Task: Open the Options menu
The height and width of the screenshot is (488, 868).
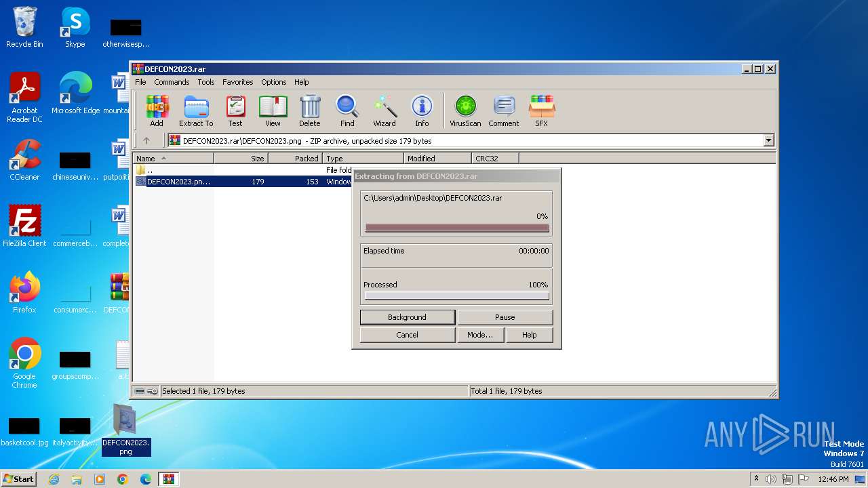Action: (274, 82)
